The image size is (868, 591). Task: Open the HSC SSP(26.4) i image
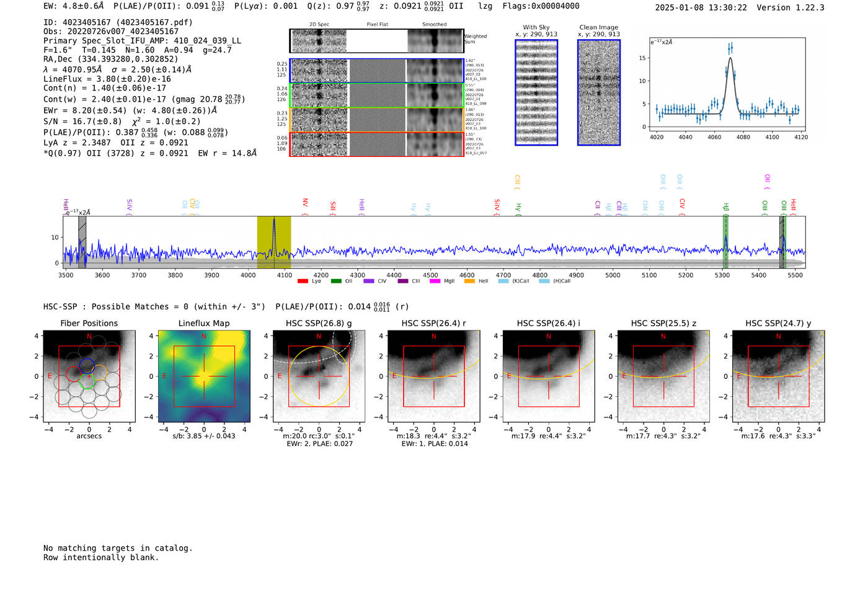click(x=549, y=376)
